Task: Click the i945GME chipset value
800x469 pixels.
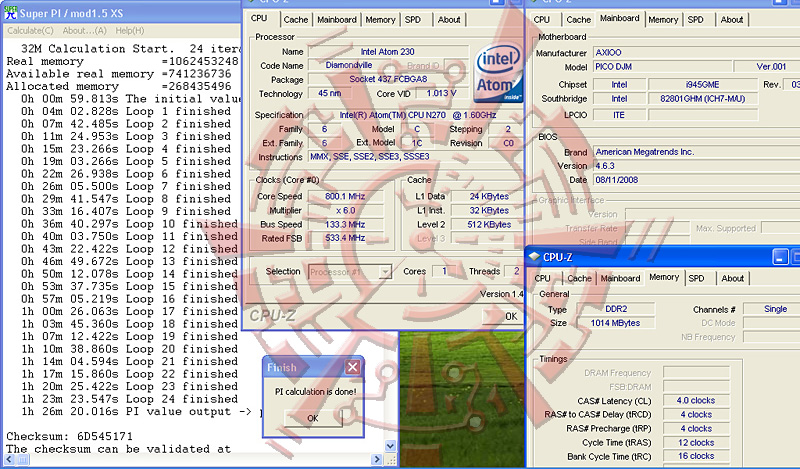Action: coord(703,85)
